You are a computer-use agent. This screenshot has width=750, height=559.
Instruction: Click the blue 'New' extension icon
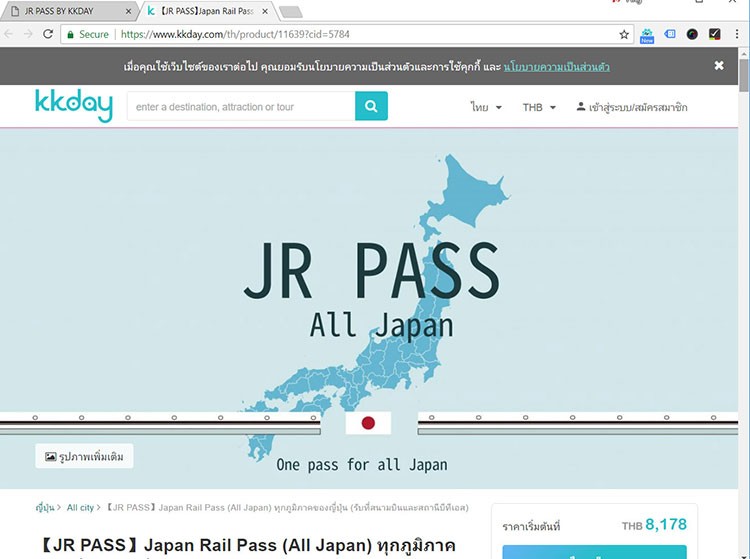tap(647, 35)
